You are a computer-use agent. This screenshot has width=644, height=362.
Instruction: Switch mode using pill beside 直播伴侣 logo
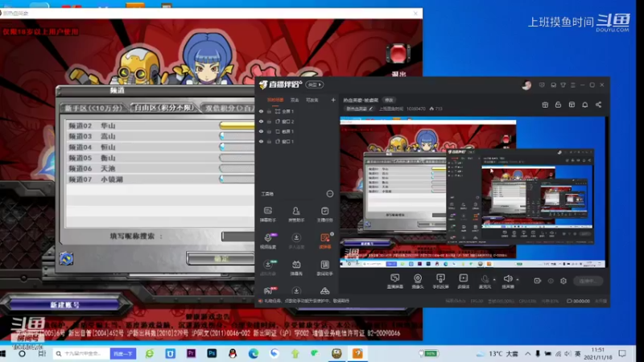click(315, 84)
